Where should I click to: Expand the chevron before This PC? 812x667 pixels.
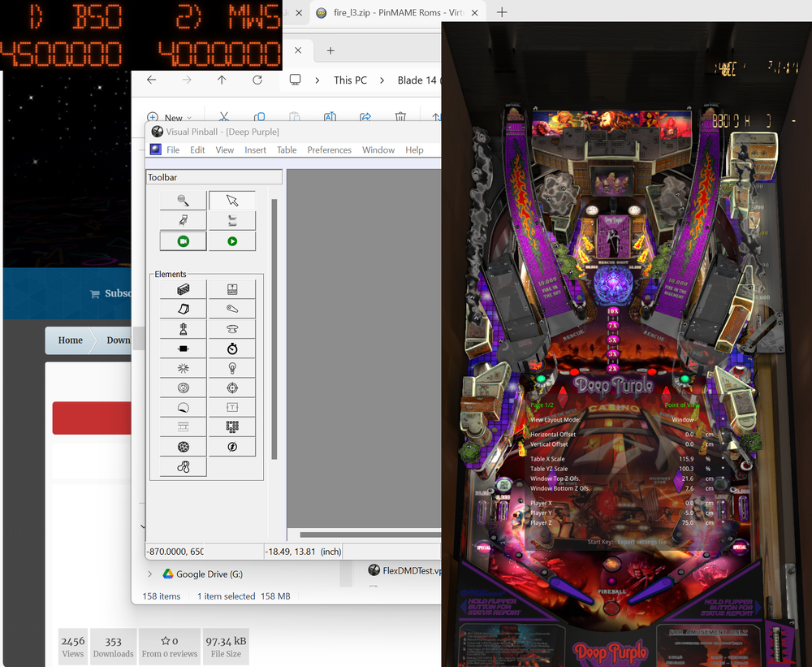[x=317, y=80]
